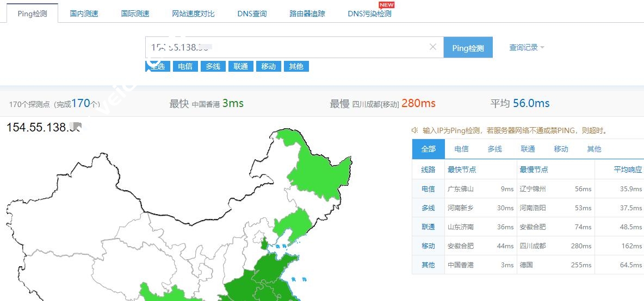Go to the 网站速度对比 tab
Image resolution: width=644 pixels, height=301 pixels.
193,14
